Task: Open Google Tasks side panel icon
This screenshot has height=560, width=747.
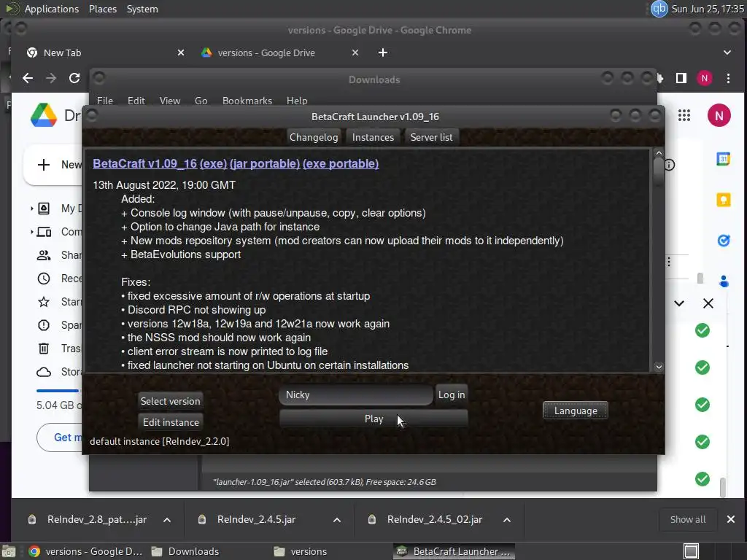Action: click(723, 241)
